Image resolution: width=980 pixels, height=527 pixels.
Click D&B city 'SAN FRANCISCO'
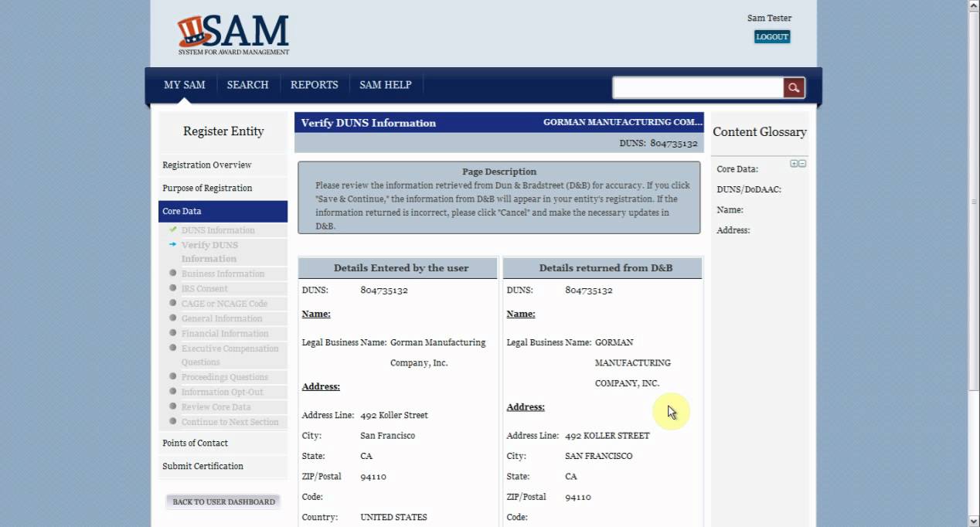pyautogui.click(x=599, y=456)
